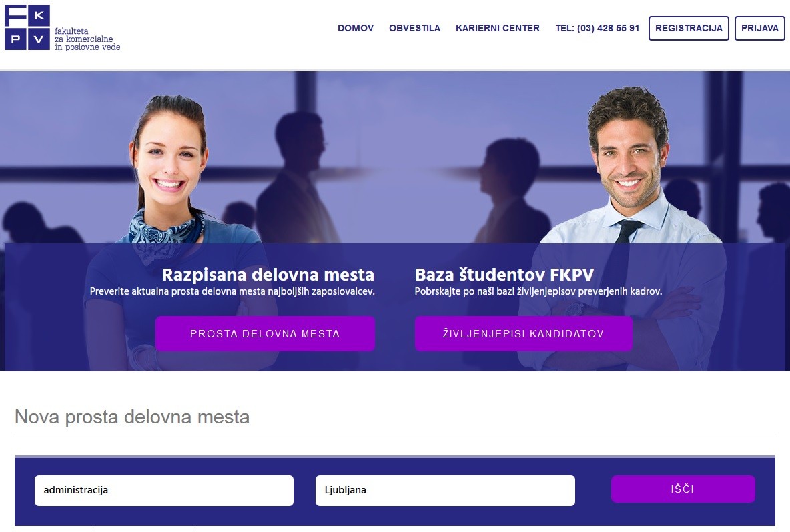Click the Baza študentov FKPV heading
Image resolution: width=790 pixels, height=532 pixels.
point(504,275)
